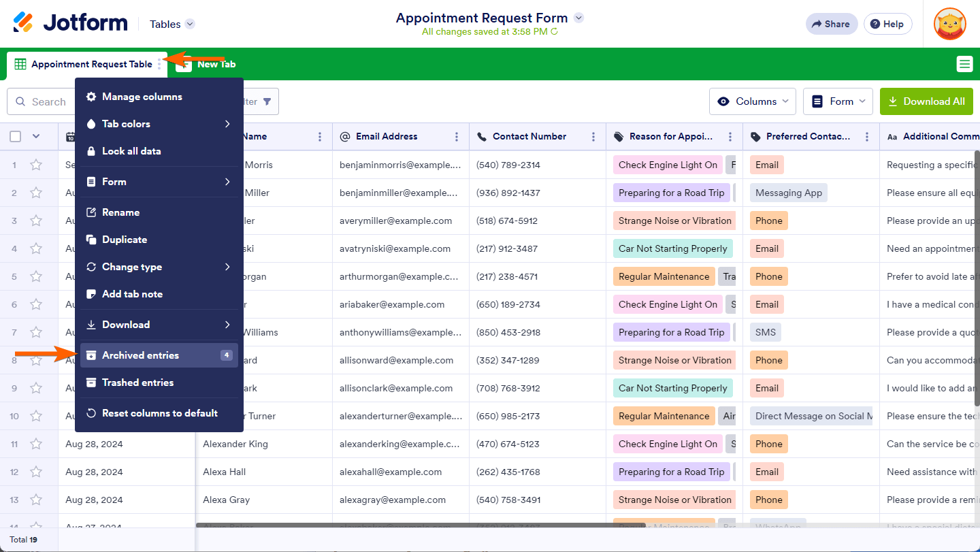The image size is (980, 552).
Task: Star row 2 entry
Action: (x=36, y=193)
